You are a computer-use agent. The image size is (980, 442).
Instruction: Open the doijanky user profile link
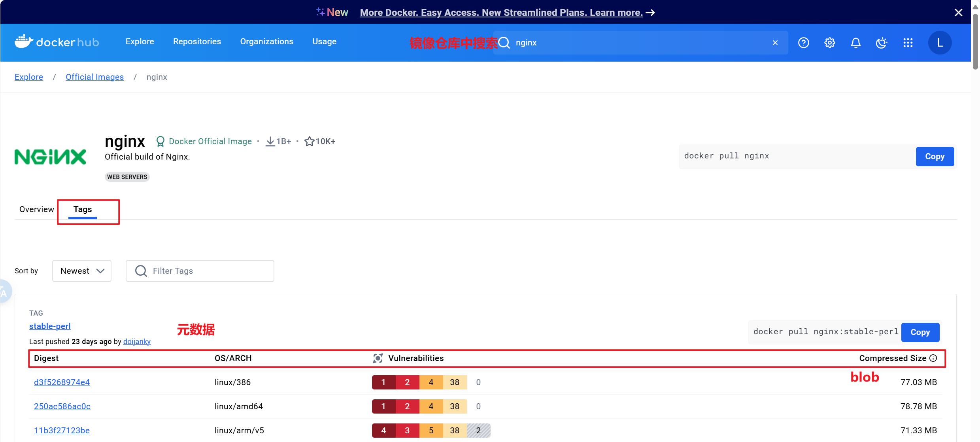pyautogui.click(x=137, y=342)
